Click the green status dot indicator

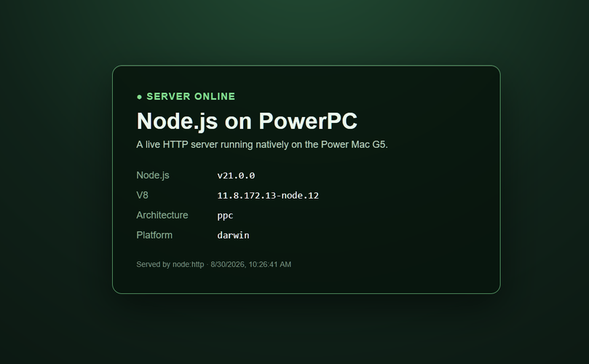139,97
